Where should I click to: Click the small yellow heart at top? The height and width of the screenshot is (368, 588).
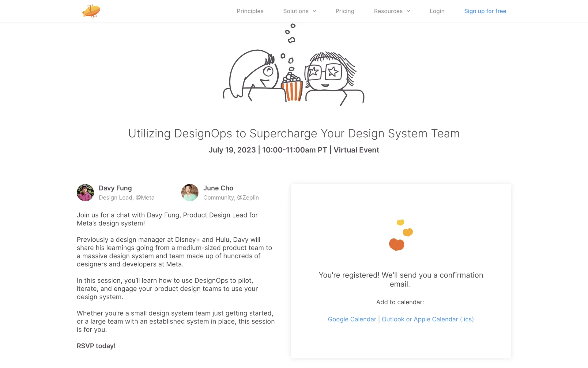(400, 222)
